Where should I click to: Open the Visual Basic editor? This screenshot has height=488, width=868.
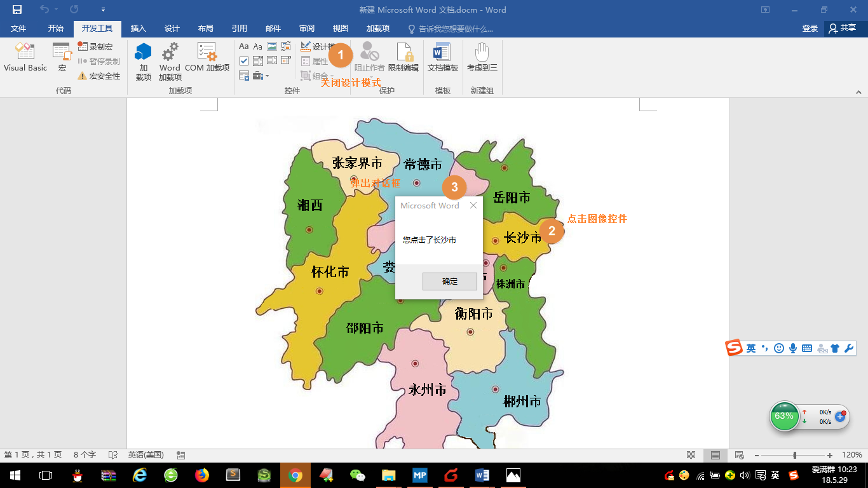point(25,57)
